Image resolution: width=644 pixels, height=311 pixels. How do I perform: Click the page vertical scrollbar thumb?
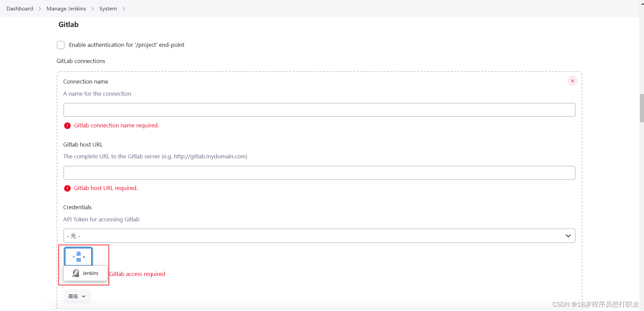point(642,108)
